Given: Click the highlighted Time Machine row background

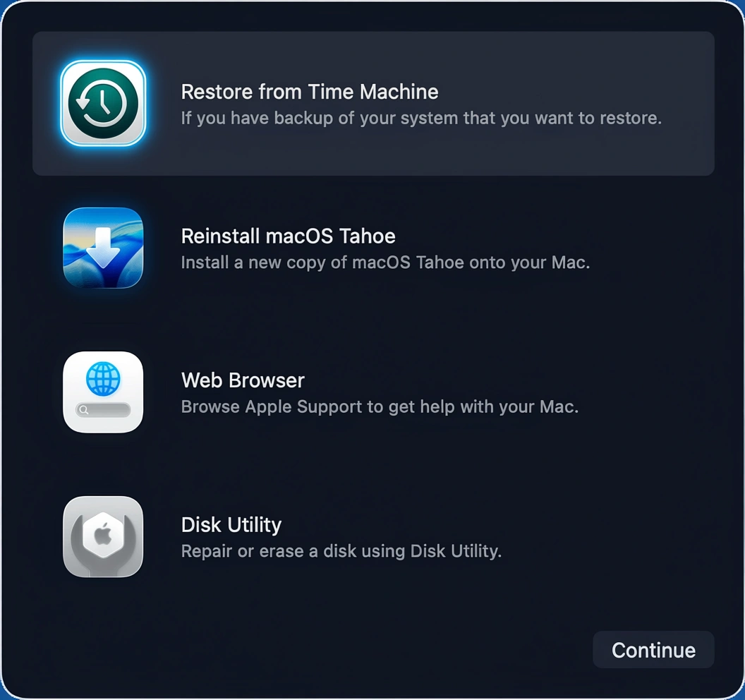Looking at the screenshot, I should 373,104.
